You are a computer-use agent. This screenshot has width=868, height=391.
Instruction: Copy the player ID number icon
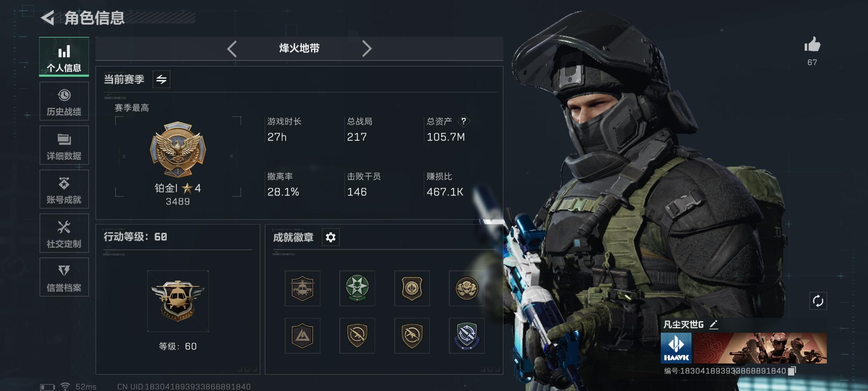click(x=792, y=371)
